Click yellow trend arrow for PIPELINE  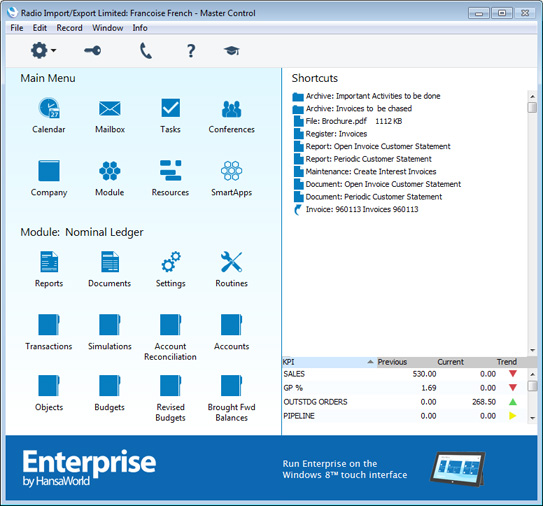pyautogui.click(x=513, y=416)
